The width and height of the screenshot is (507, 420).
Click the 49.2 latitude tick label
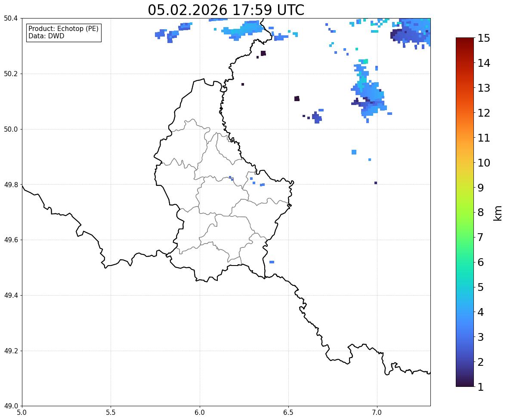[x=10, y=351]
